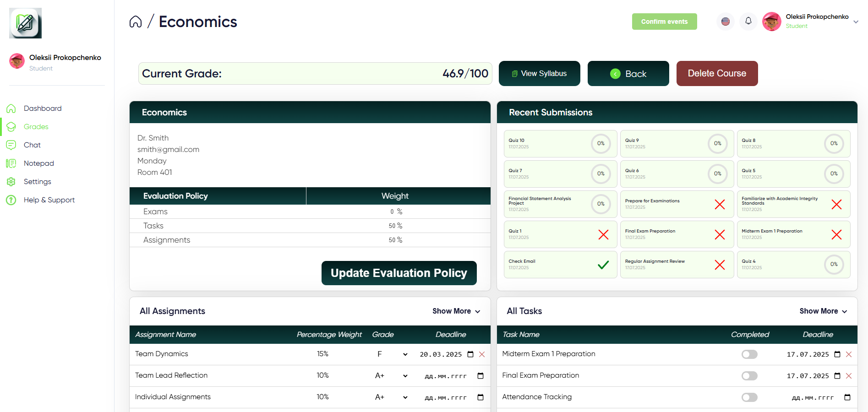This screenshot has width=868, height=412.
Task: Open the notifications bell
Action: tap(748, 21)
